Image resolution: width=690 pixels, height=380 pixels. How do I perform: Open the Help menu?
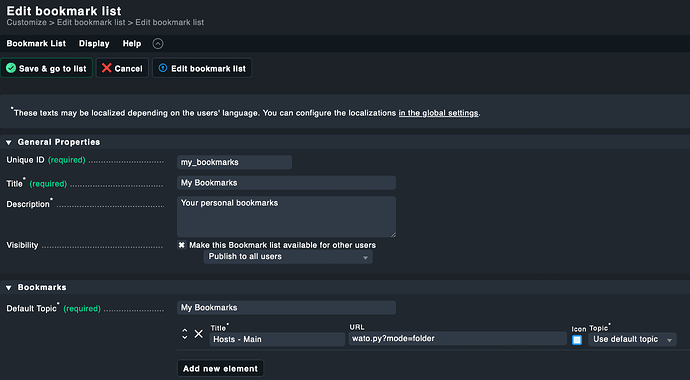(132, 44)
